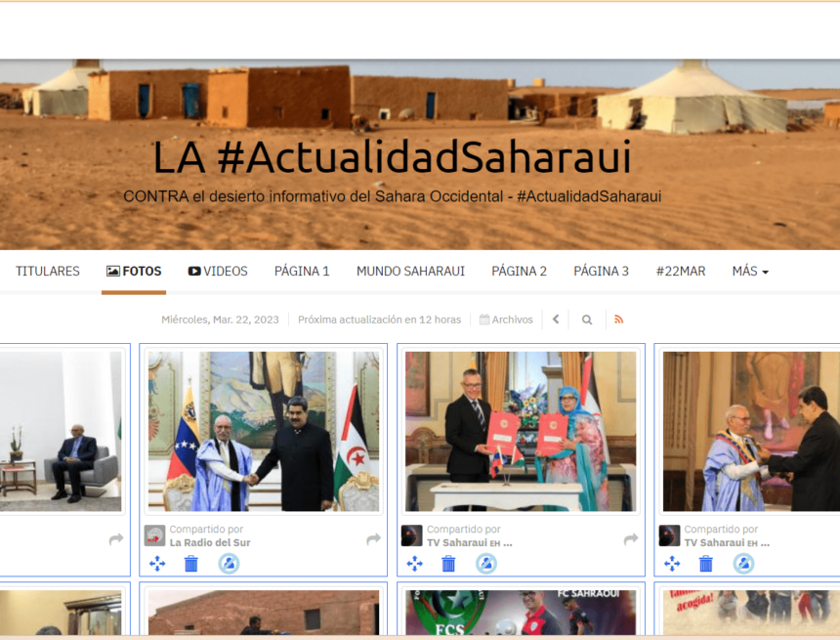This screenshot has height=640, width=840.
Task: Click the share arrow on La Radio del Sur card
Action: 372,537
